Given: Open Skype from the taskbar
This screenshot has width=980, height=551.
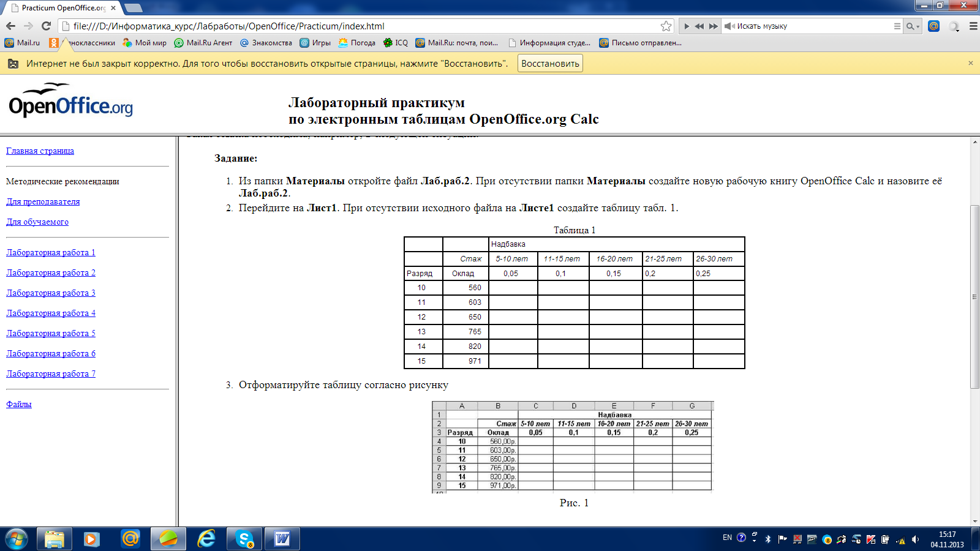Looking at the screenshot, I should [x=244, y=539].
